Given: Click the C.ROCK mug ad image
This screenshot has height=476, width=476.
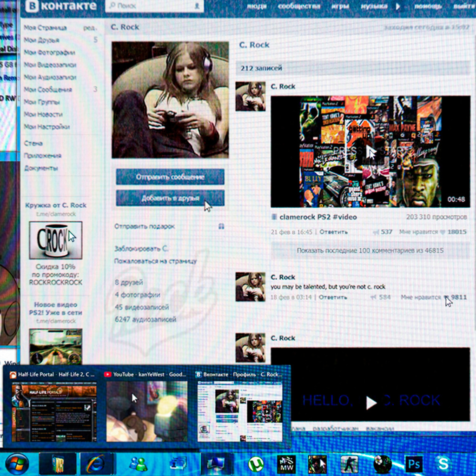Looking at the screenshot, I should tap(56, 240).
